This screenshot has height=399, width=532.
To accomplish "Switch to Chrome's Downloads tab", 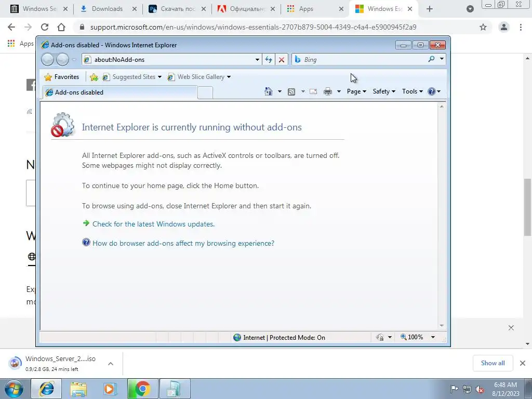I will [107, 9].
